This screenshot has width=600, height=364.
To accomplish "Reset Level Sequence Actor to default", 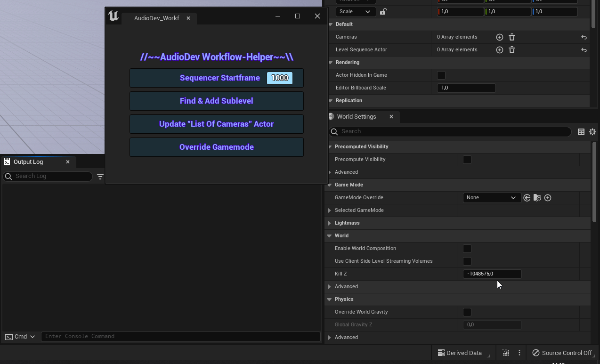I will (584, 50).
